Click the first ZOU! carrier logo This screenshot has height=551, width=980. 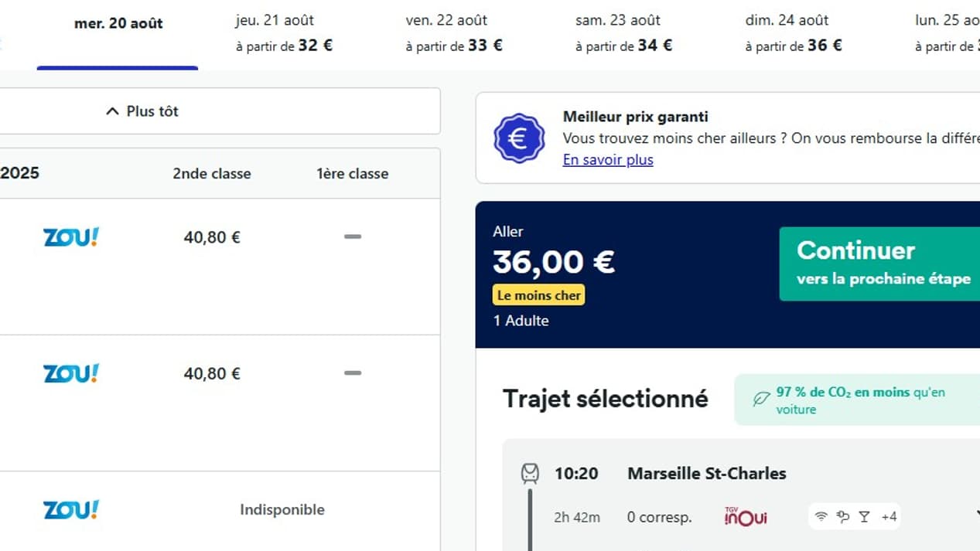tap(71, 237)
